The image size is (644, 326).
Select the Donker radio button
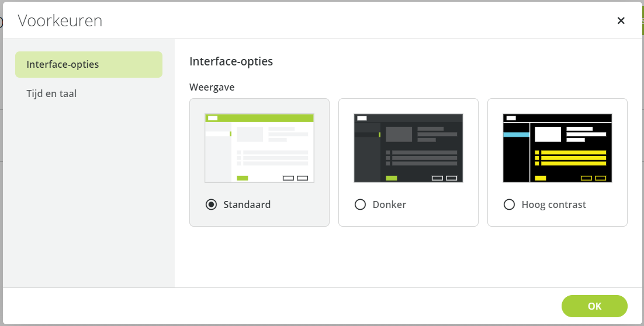tap(360, 204)
